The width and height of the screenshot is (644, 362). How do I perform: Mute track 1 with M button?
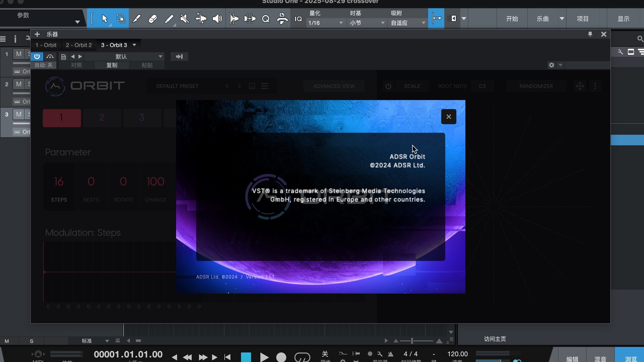(x=18, y=54)
